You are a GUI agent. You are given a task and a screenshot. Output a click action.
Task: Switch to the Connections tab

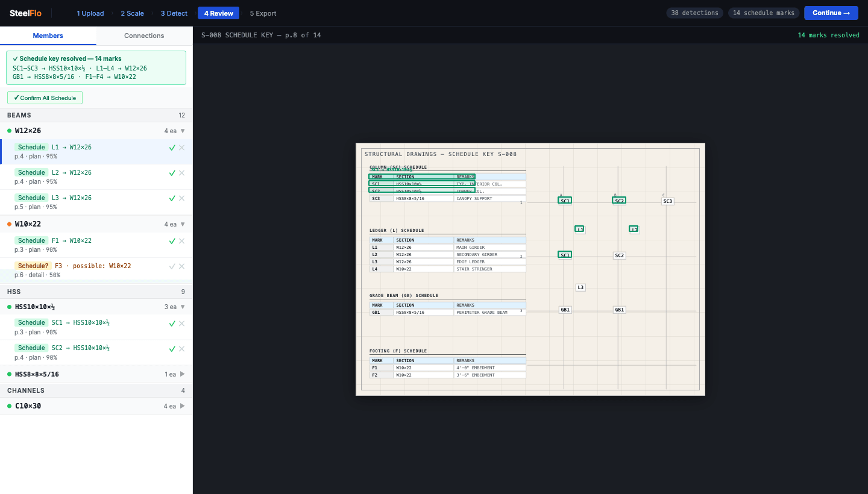(144, 36)
